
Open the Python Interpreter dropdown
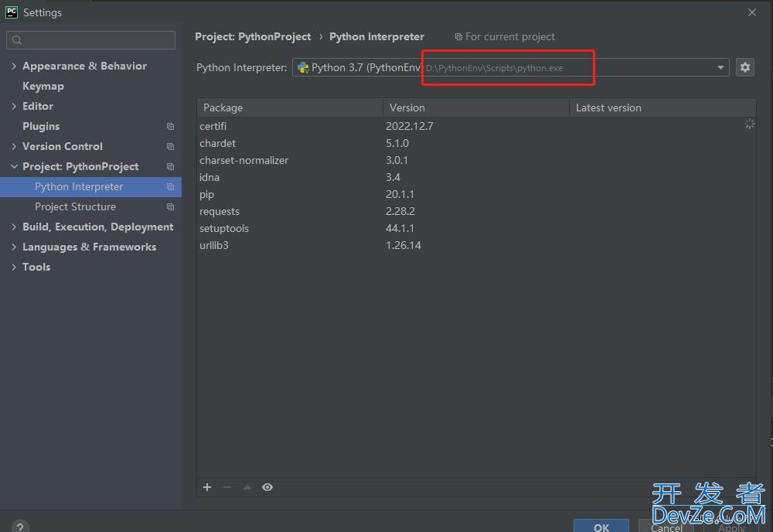point(720,67)
